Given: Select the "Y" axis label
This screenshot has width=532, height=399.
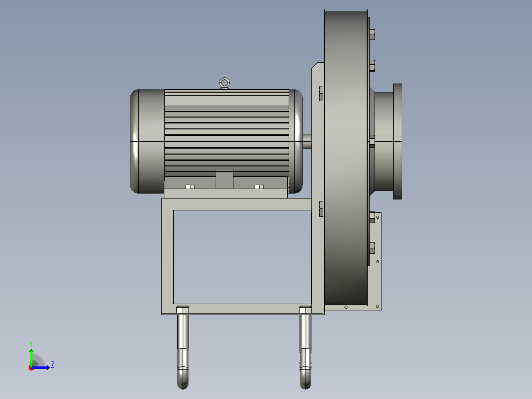Looking at the screenshot, I should tap(31, 343).
